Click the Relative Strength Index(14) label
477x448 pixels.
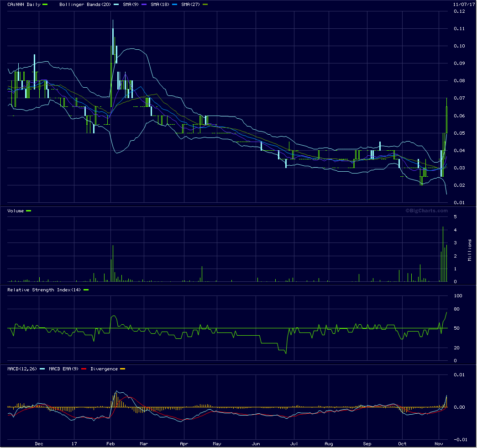tap(44, 290)
